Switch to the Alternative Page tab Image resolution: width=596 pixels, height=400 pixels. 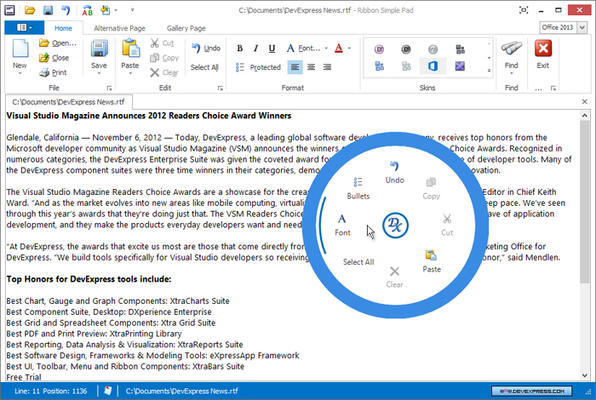click(x=119, y=28)
